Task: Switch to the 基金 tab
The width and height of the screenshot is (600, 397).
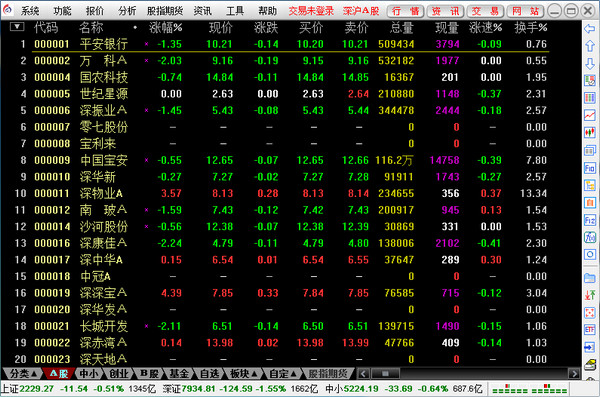Action: click(179, 373)
